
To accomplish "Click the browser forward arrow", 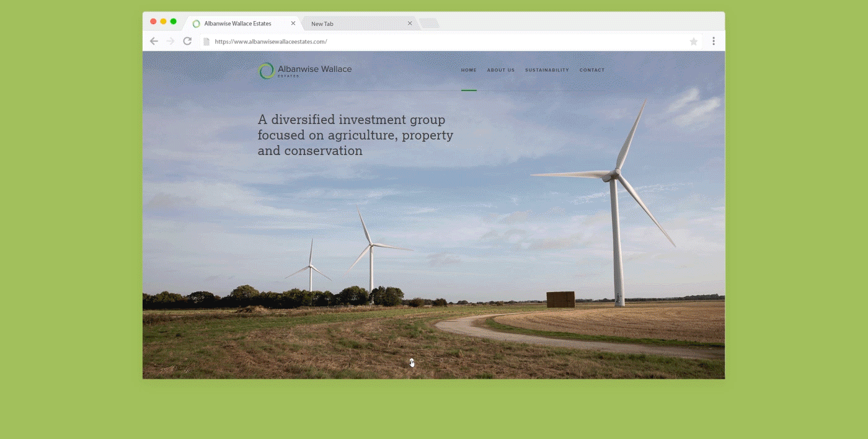I will tap(170, 42).
